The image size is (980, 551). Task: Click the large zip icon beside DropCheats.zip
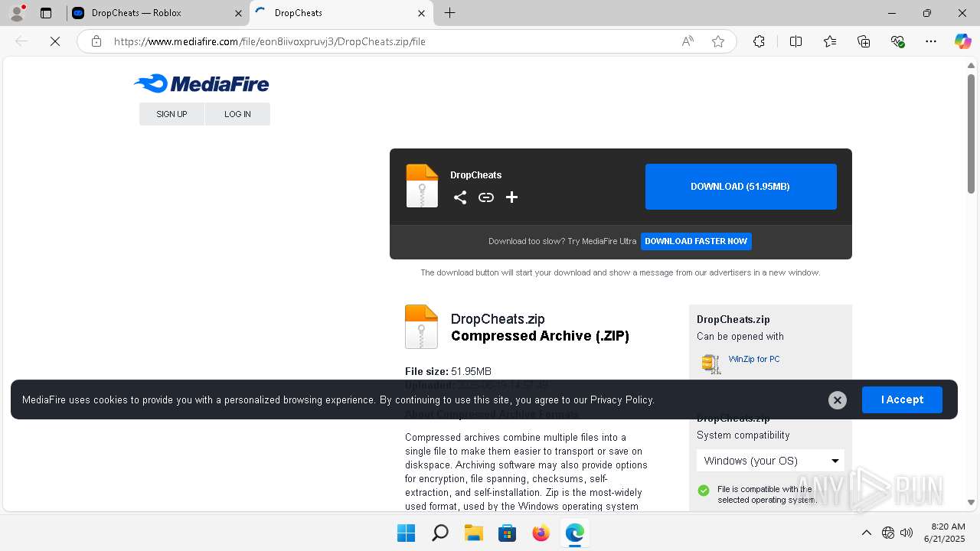[421, 327]
